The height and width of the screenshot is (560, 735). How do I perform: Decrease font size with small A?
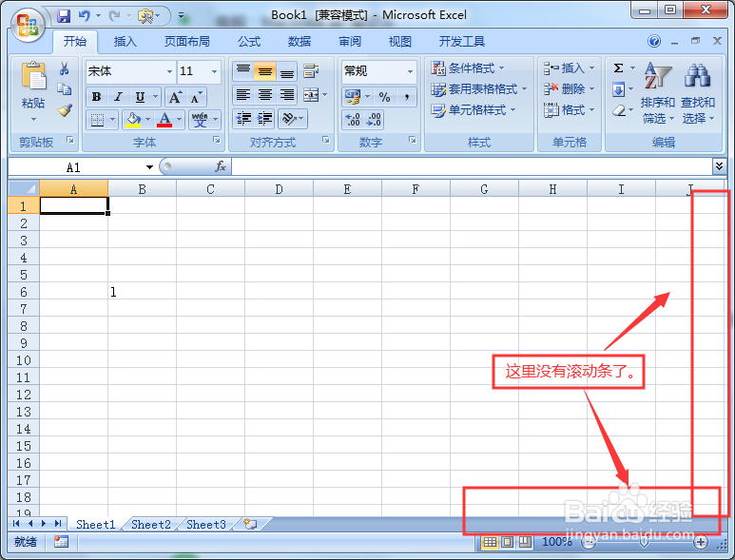(x=196, y=98)
